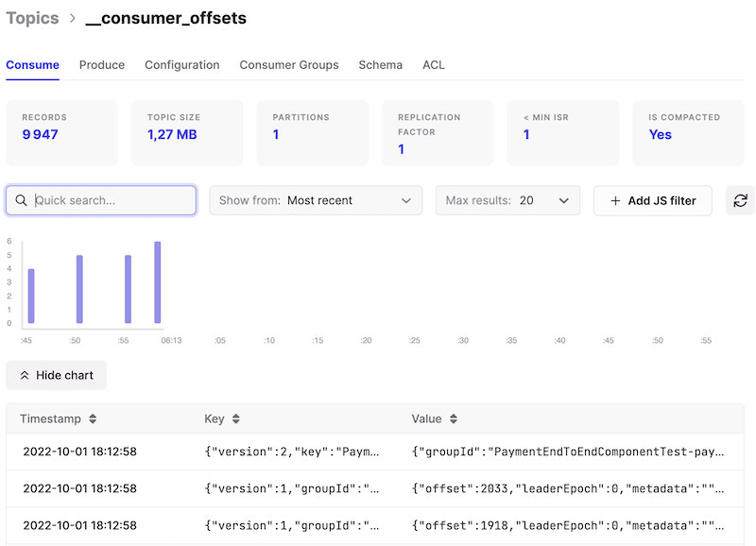Click the Hide chart button

pos(56,375)
